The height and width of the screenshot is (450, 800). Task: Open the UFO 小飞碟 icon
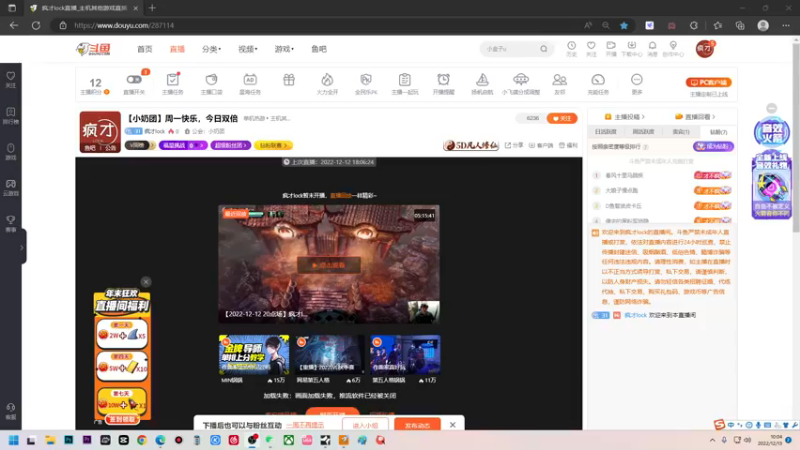click(x=521, y=80)
